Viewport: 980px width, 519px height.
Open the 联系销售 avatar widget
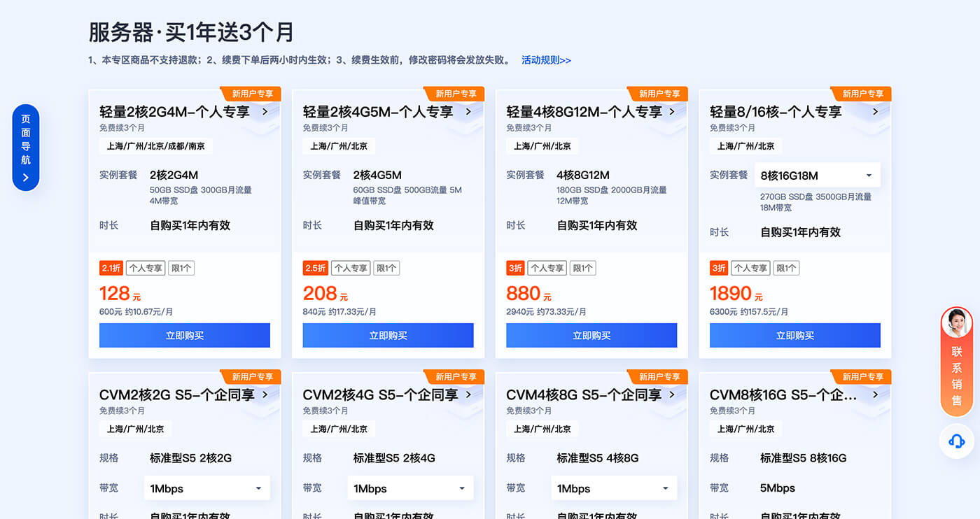tap(956, 362)
